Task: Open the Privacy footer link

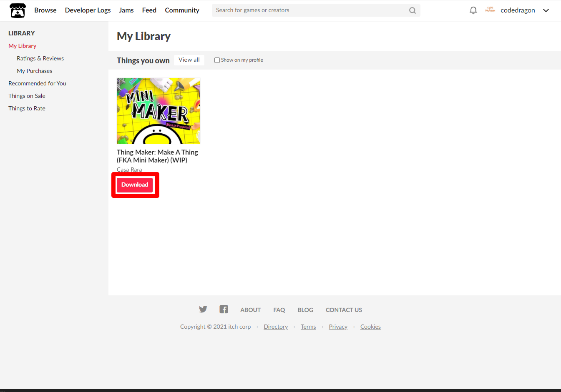Action: click(338, 327)
